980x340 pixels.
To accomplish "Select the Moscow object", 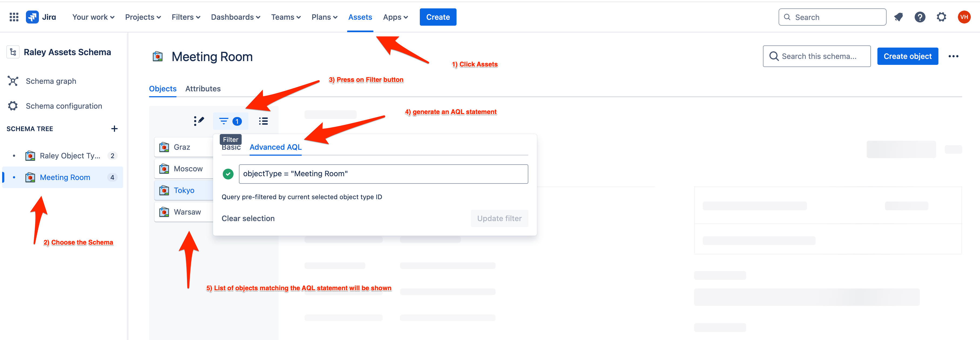I will click(184, 169).
